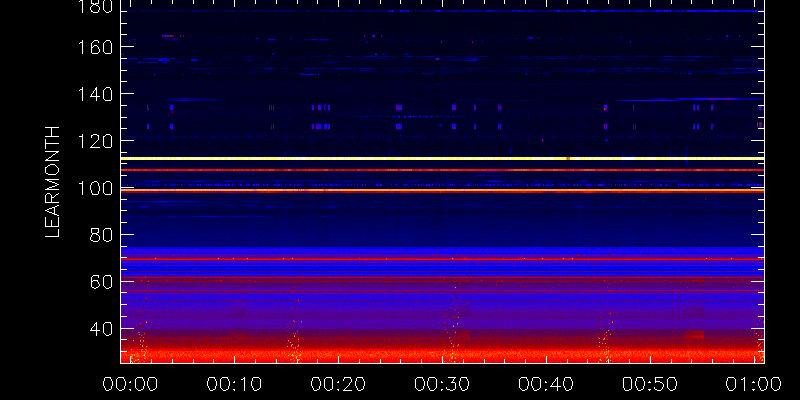Click the 120 frequency tick label

click(x=96, y=141)
